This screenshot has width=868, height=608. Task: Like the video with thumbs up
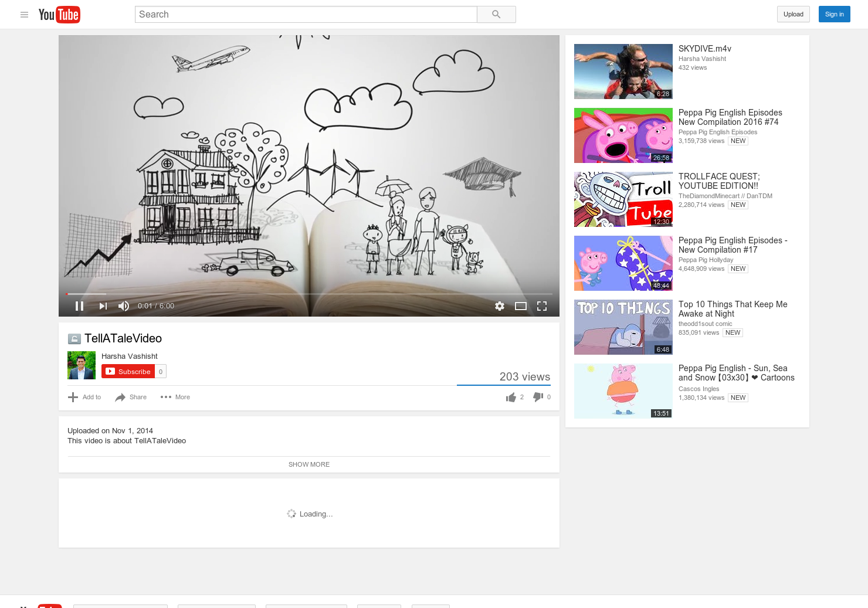tap(511, 398)
